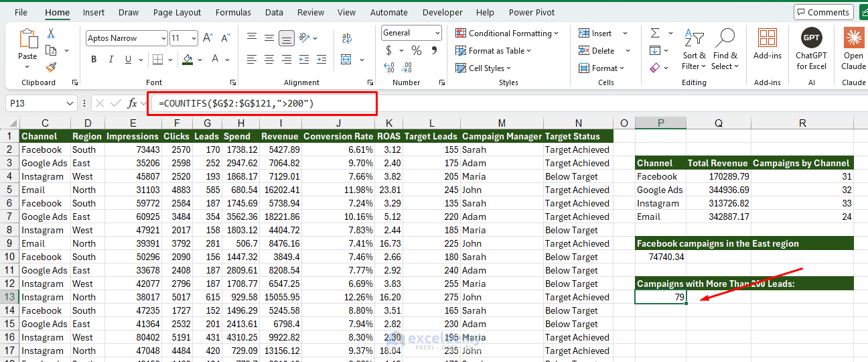Click the Cut scissors icon

click(x=51, y=34)
